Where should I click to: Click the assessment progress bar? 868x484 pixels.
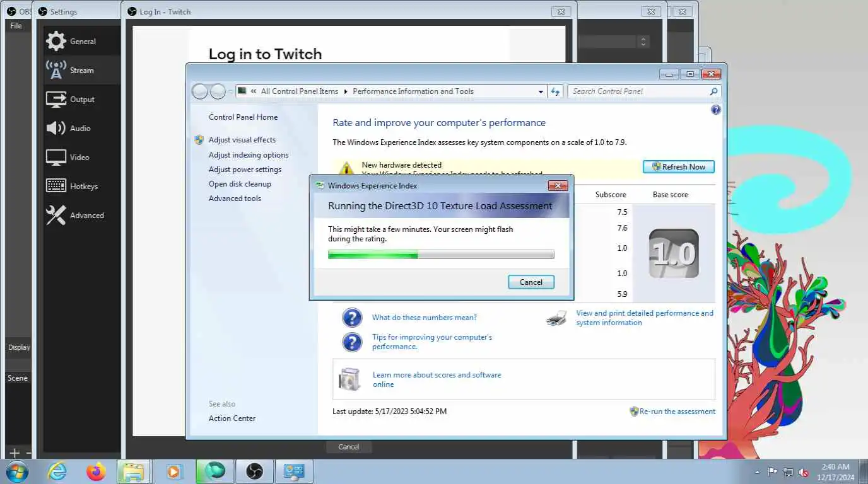[x=441, y=255]
